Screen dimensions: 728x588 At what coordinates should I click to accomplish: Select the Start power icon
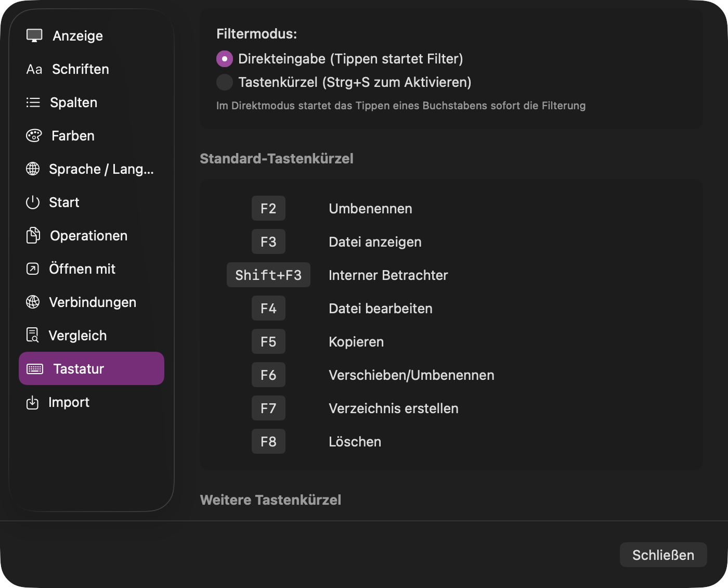(x=33, y=202)
